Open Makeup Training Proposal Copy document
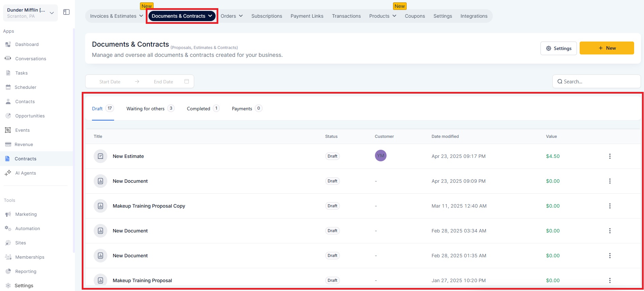The height and width of the screenshot is (291, 644). click(149, 206)
